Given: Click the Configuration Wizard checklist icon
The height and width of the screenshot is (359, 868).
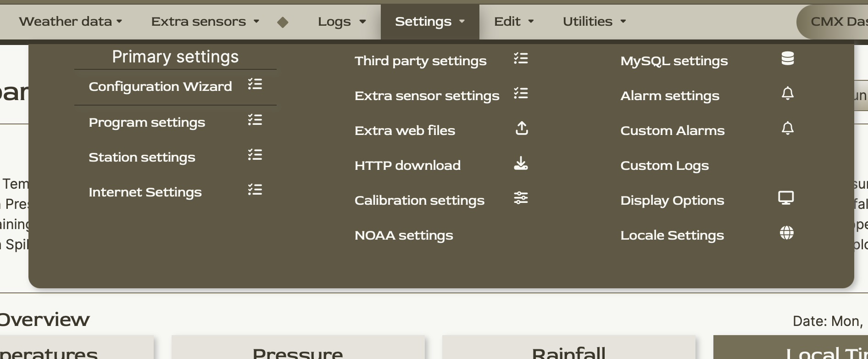Looking at the screenshot, I should (x=255, y=84).
